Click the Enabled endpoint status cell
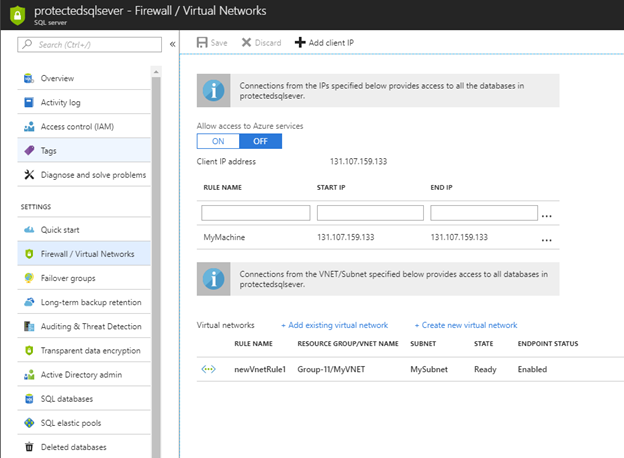The height and width of the screenshot is (458, 624). click(x=532, y=369)
